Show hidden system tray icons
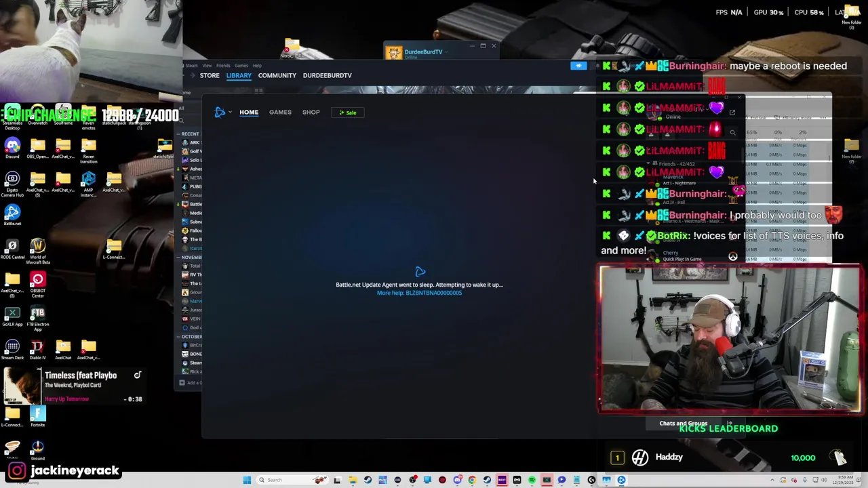The height and width of the screenshot is (488, 868). [x=772, y=480]
